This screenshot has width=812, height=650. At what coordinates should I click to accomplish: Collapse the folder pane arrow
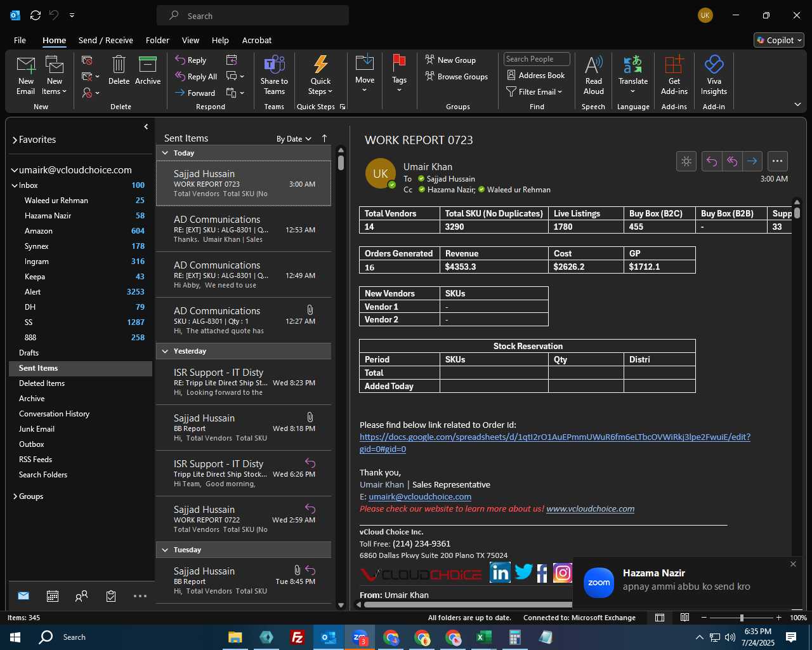click(146, 126)
